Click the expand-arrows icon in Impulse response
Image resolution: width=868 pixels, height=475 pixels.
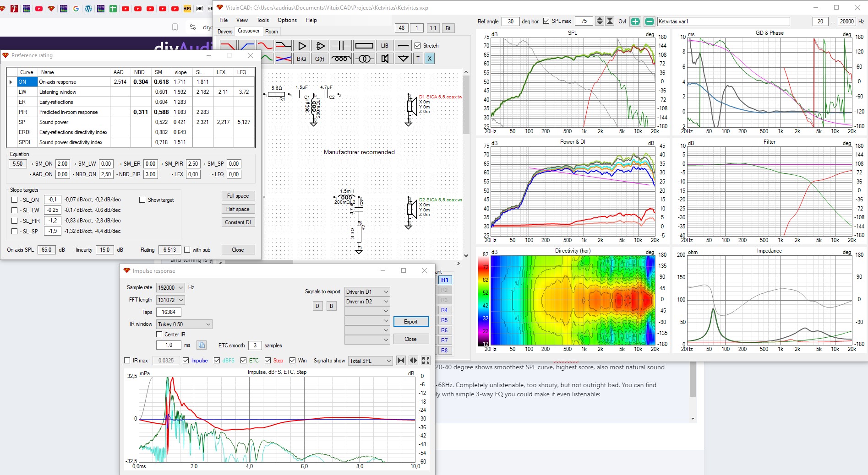[x=426, y=361]
